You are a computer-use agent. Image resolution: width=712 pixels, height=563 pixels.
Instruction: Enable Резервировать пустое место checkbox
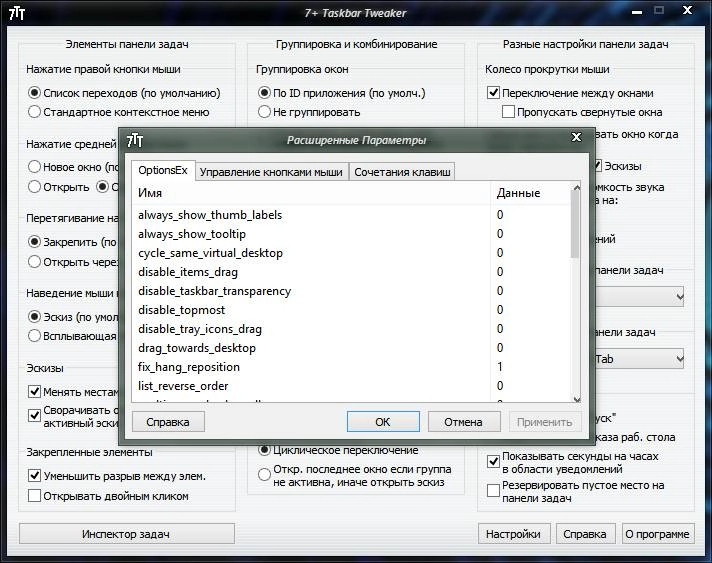493,490
